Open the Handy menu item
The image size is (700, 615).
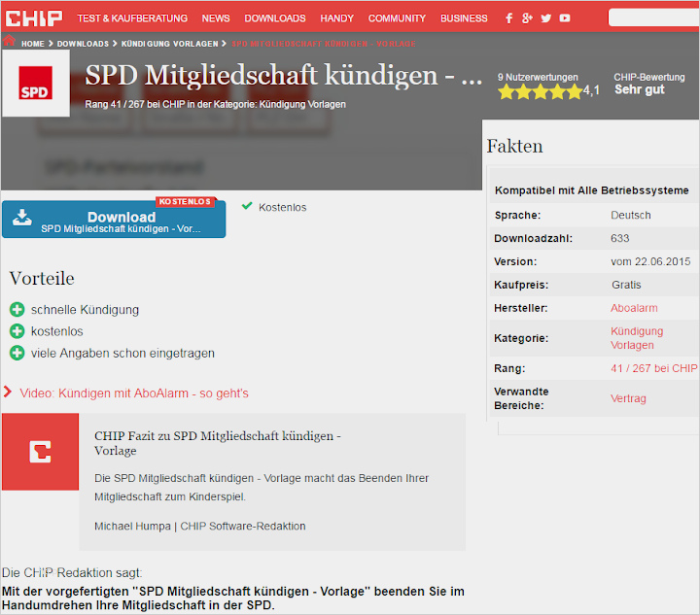pos(336,18)
